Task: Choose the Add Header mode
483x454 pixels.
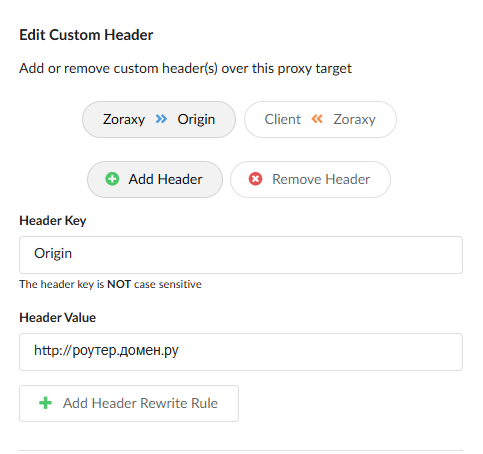Action: click(155, 179)
